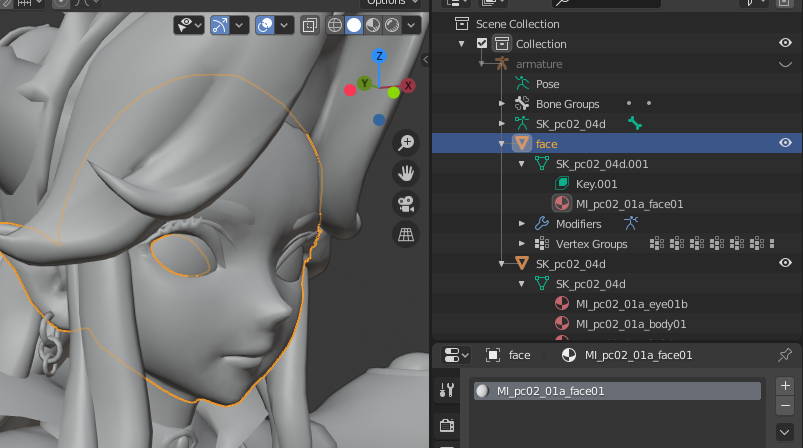This screenshot has width=803, height=448.
Task: Open object type visibility and selectability dropdown
Action: pos(189,25)
